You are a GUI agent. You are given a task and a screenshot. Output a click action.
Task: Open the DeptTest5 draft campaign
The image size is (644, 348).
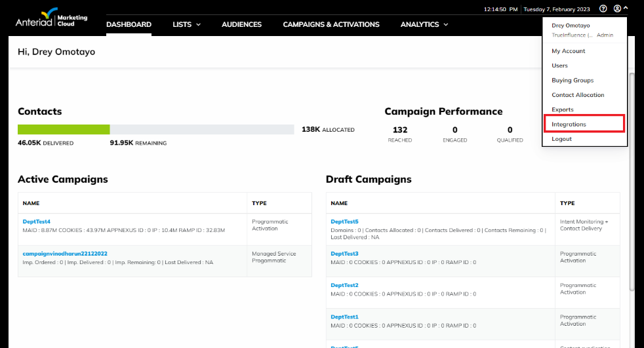(x=344, y=222)
